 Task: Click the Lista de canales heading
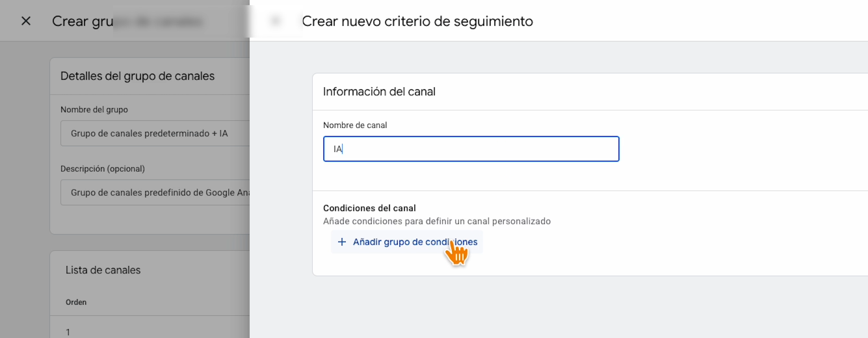tap(103, 270)
